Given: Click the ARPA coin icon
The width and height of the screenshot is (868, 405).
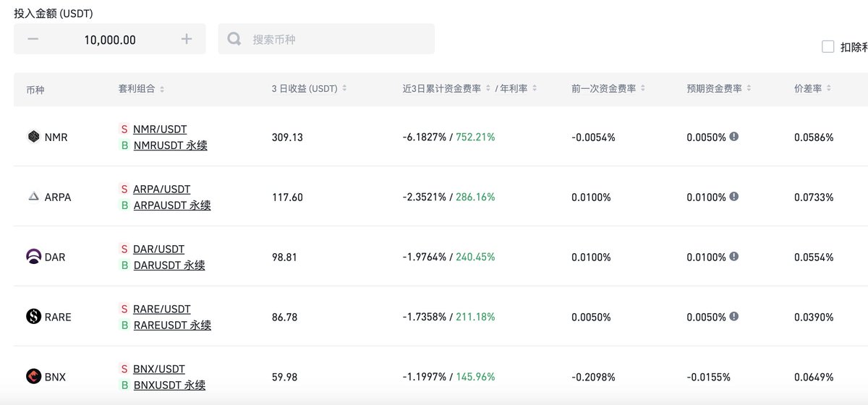Looking at the screenshot, I should tap(33, 197).
